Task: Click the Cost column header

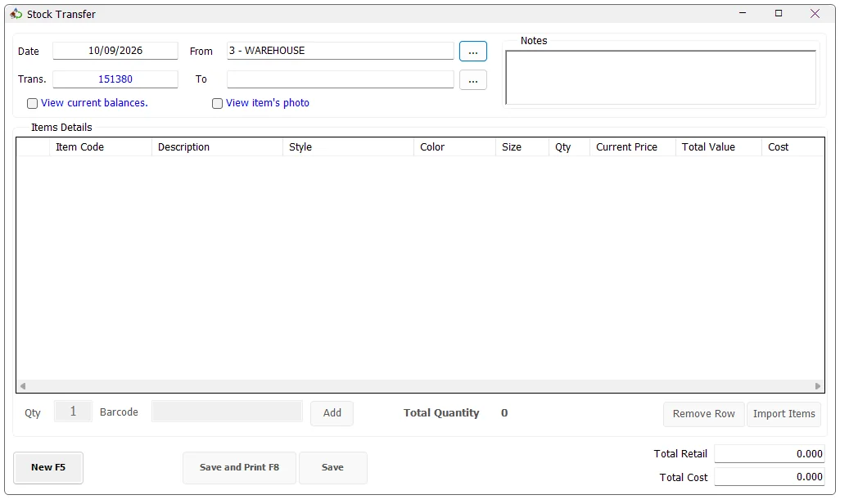Action: point(793,147)
